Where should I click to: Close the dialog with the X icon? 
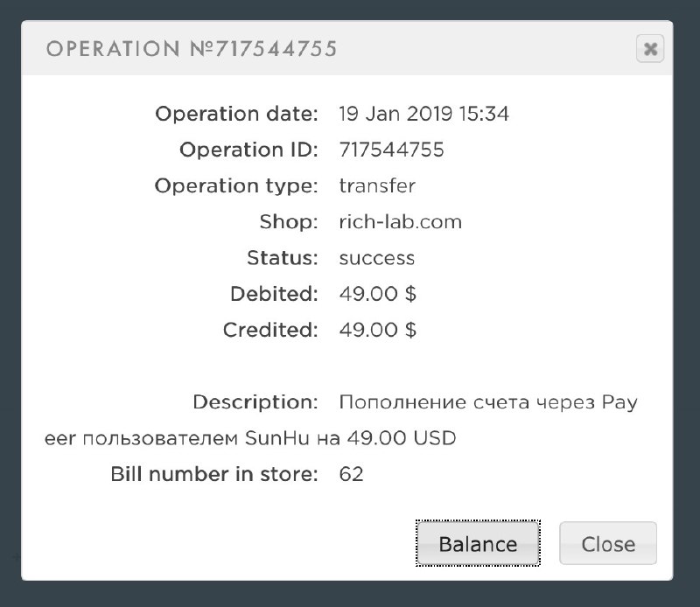pos(650,49)
